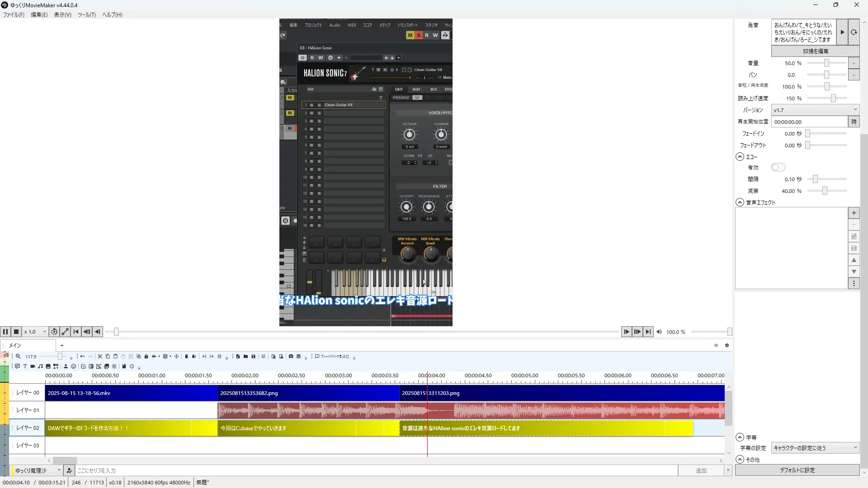This screenshot has height=488, width=868.
Task: Click the timeline settings gear icon
Action: 727,345
